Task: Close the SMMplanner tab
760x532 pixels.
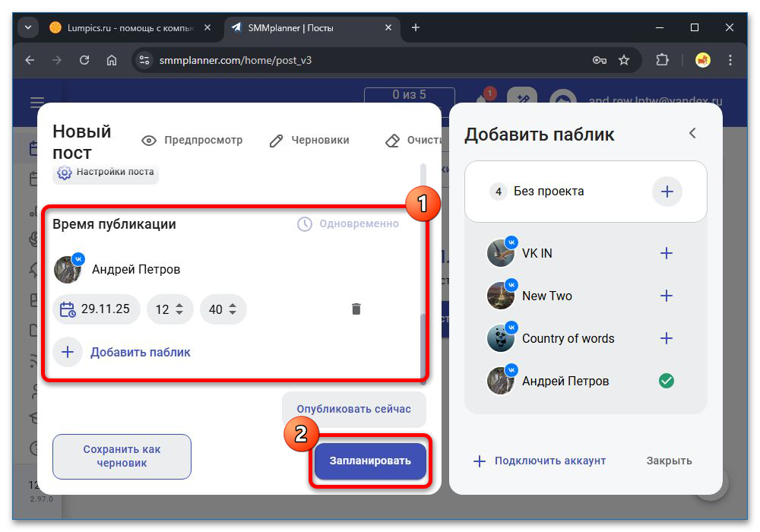Action: tap(388, 27)
